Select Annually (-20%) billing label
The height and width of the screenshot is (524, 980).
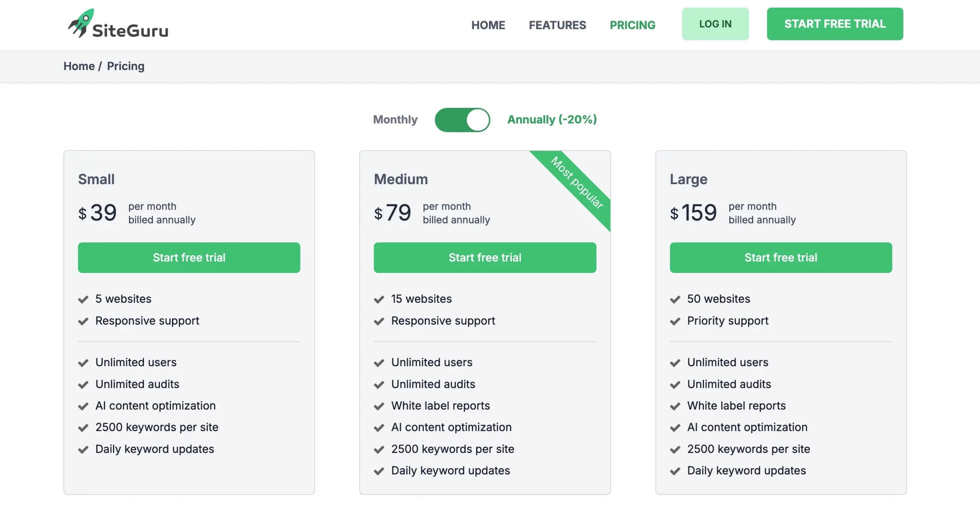(x=552, y=119)
